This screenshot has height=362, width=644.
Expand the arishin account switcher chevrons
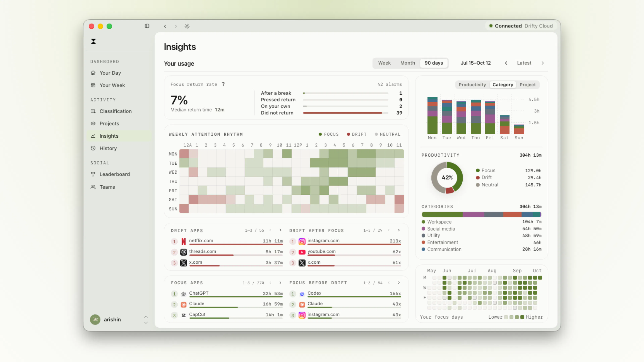pos(146,320)
